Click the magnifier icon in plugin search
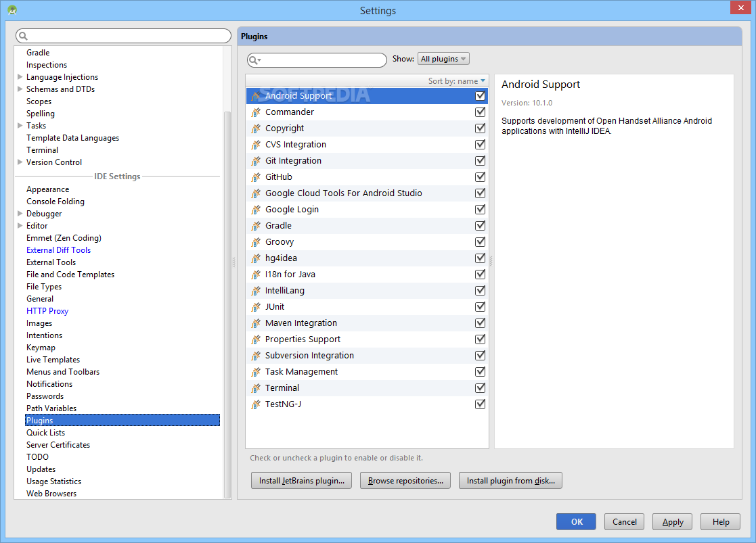 tap(254, 60)
